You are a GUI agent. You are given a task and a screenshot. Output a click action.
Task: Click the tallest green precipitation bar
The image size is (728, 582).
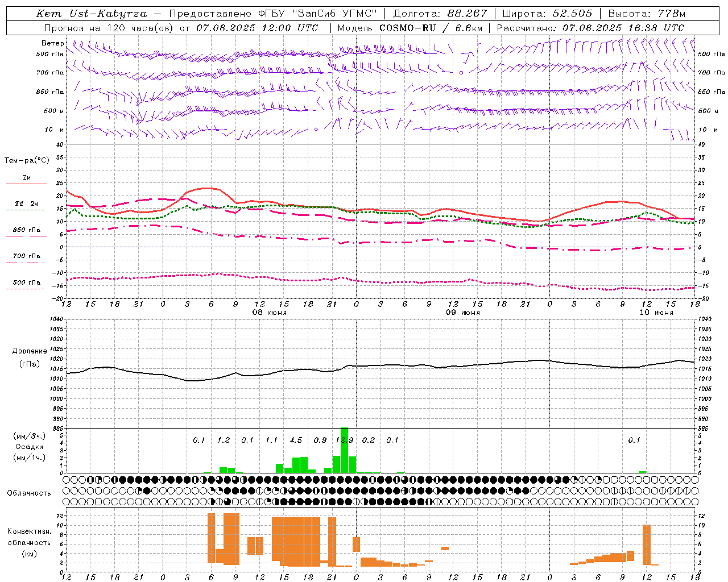pos(344,450)
